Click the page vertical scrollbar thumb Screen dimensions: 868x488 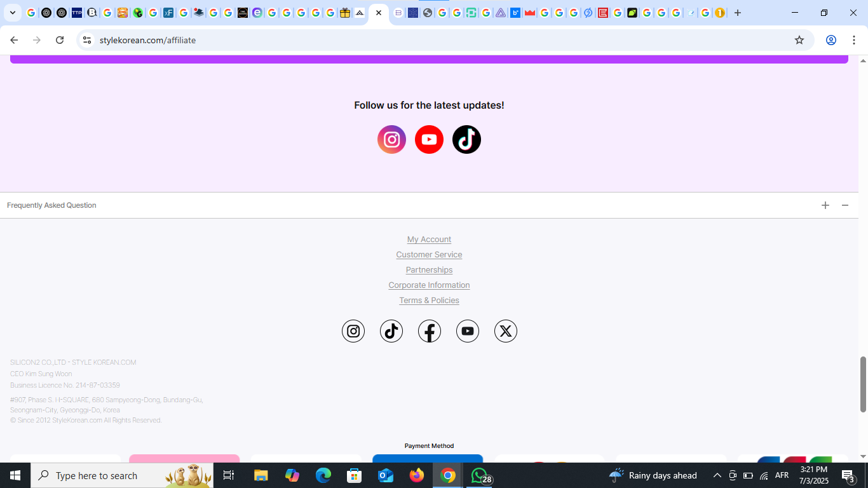point(863,384)
